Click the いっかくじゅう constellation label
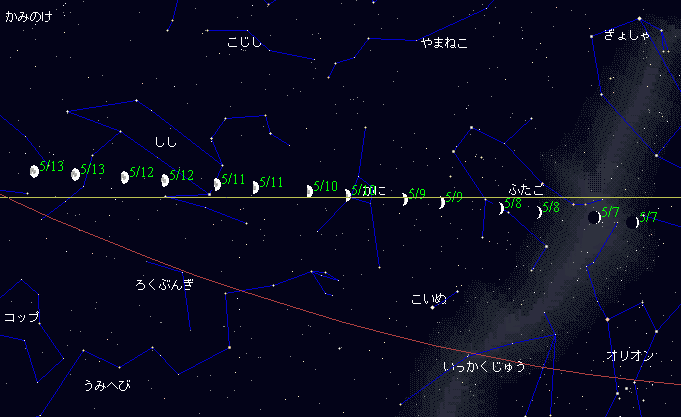Image resolution: width=681 pixels, height=417 pixels. pyautogui.click(x=484, y=367)
